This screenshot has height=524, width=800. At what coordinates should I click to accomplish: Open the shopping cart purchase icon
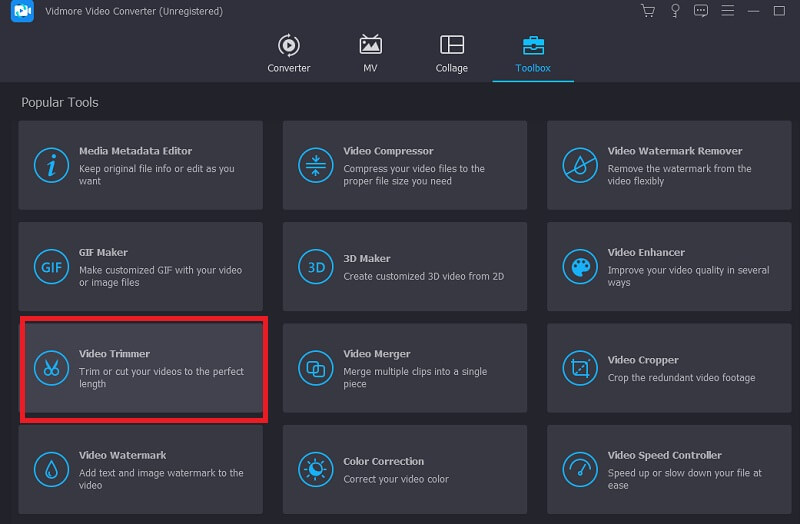pos(648,11)
